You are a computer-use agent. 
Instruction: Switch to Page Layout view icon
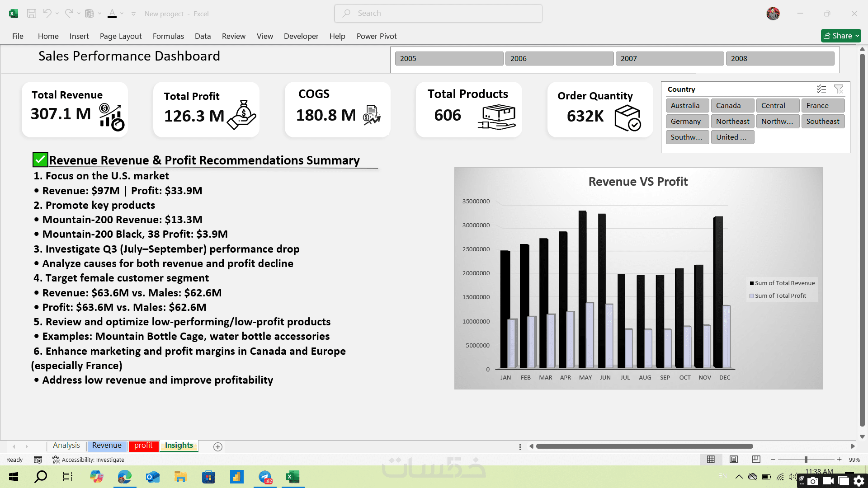coord(734,460)
